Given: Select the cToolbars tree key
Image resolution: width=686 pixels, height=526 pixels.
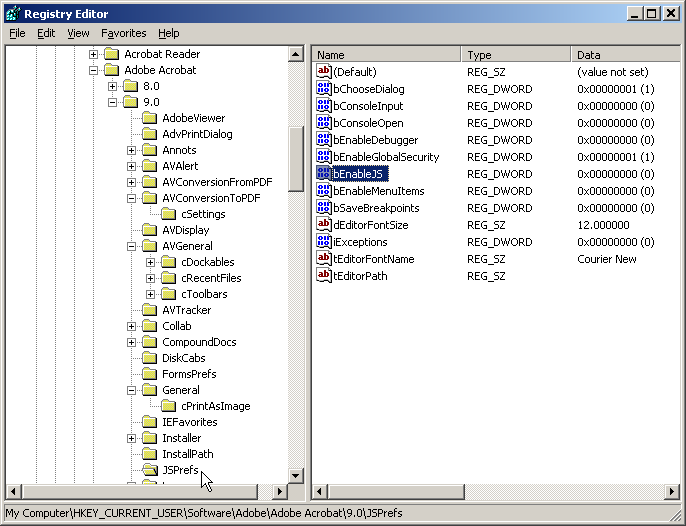Looking at the screenshot, I should click(204, 294).
